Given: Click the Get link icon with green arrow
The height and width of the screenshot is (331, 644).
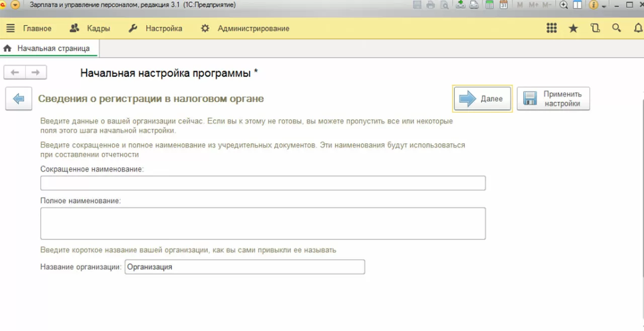Looking at the screenshot, I should pos(461,5).
